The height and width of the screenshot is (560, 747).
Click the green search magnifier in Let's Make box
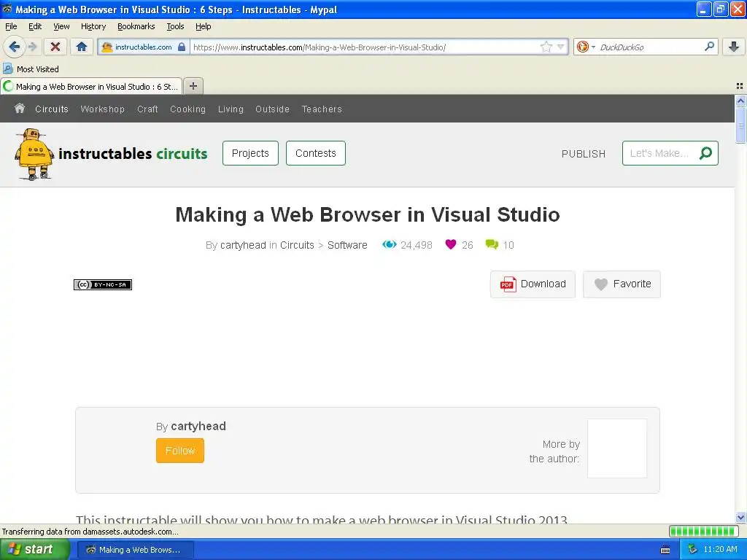(705, 153)
